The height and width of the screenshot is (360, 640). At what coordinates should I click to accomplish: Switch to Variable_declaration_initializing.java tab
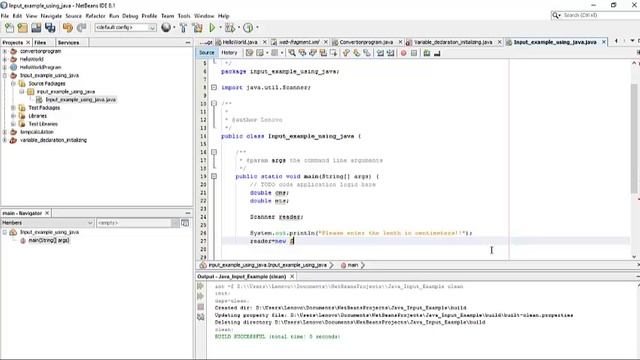[453, 42]
